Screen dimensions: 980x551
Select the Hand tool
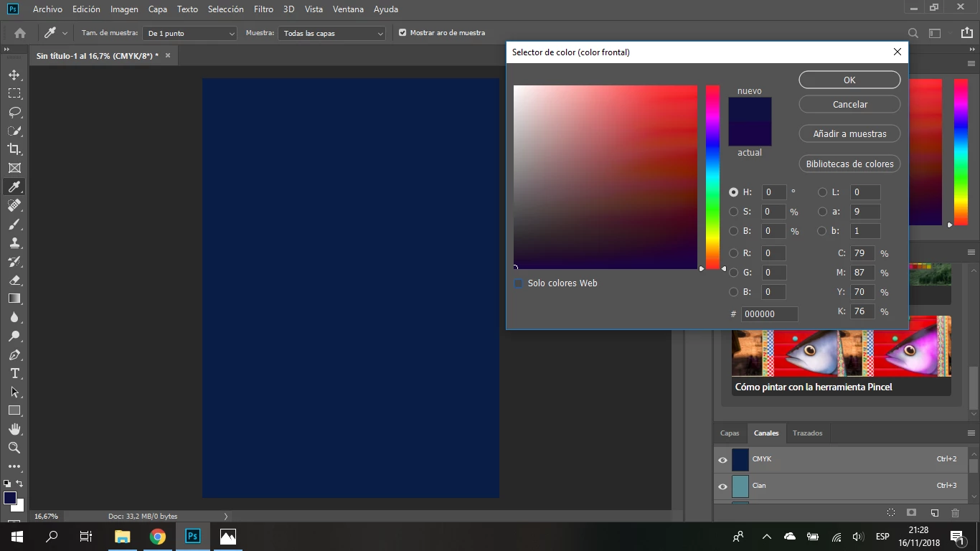14,429
